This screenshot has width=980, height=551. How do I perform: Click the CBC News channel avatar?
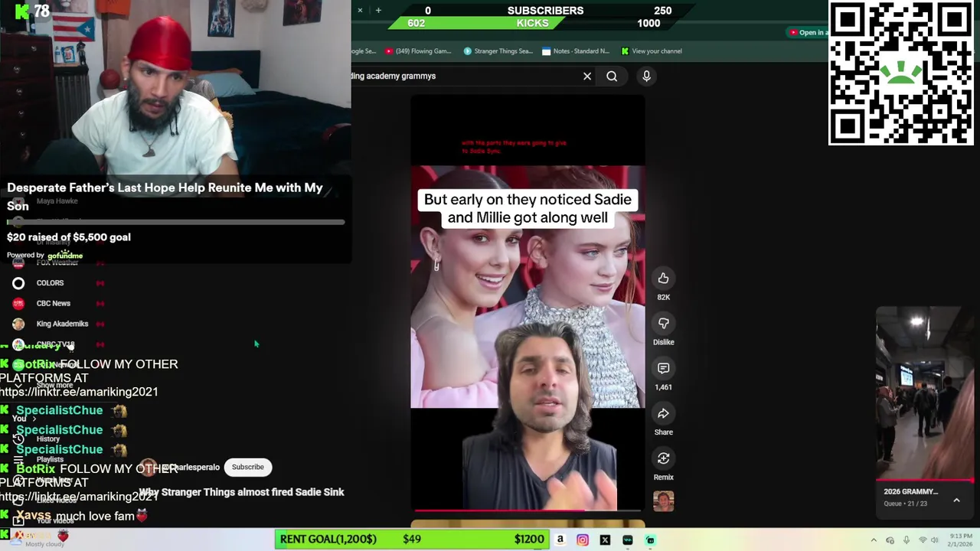tap(18, 304)
